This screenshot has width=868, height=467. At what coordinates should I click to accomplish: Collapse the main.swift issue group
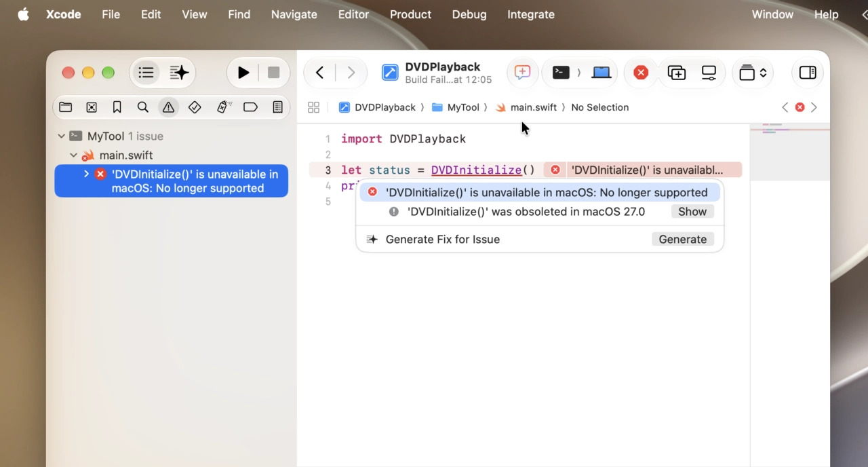point(73,155)
